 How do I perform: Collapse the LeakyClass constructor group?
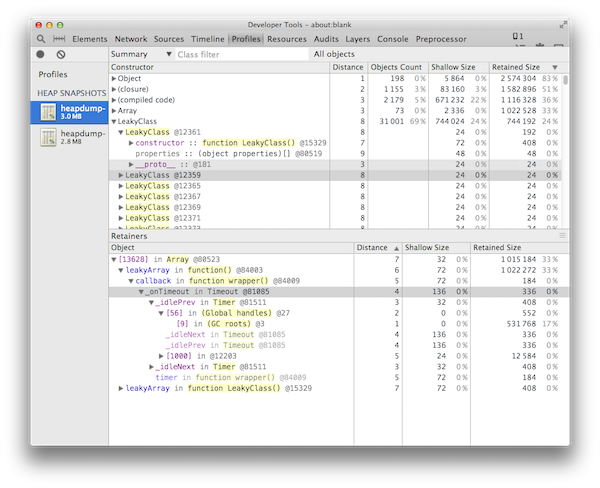tap(114, 121)
